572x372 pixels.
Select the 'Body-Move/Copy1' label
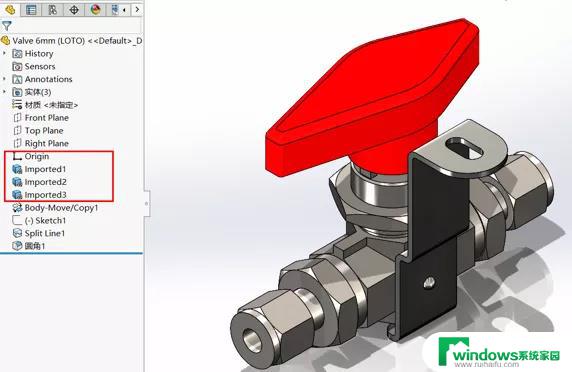point(61,208)
